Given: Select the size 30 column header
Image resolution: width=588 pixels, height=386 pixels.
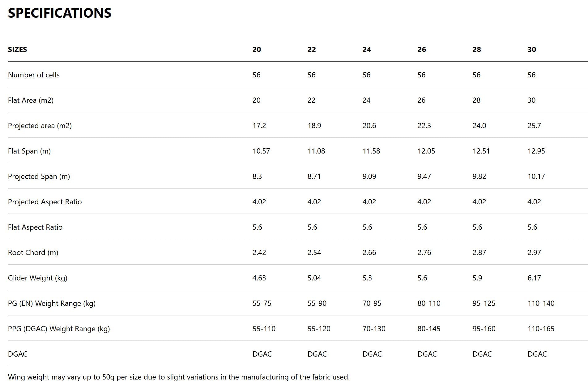Looking at the screenshot, I should click(531, 50).
